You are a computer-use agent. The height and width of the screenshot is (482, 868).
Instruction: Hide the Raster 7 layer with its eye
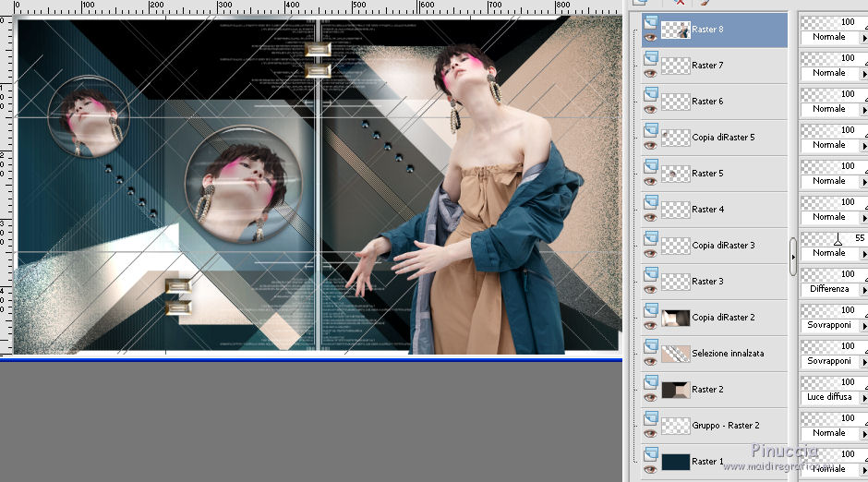(650, 72)
